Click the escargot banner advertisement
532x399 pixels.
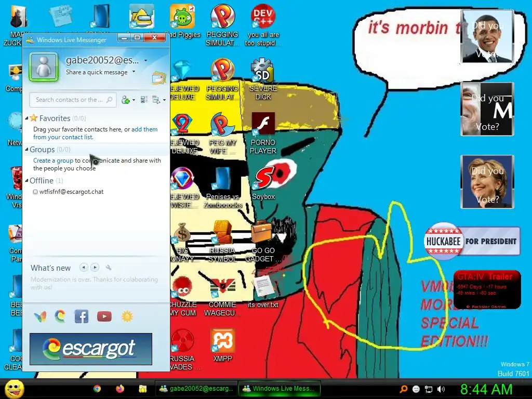coord(91,349)
